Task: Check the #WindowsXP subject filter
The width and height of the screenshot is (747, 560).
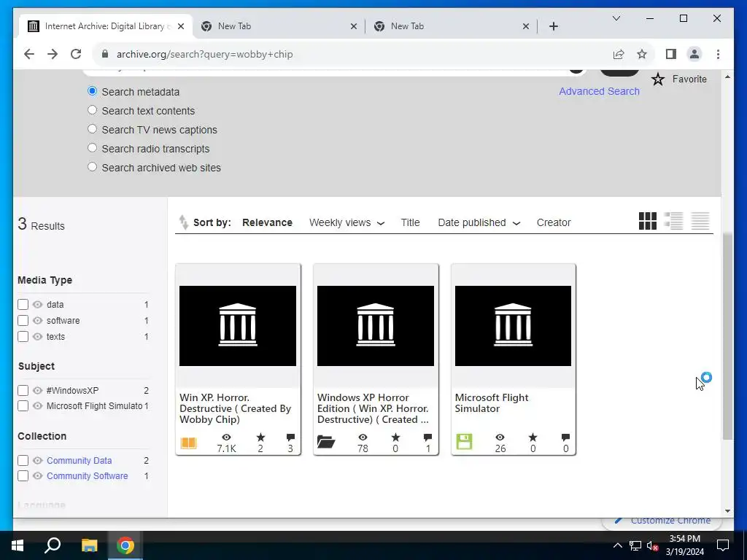Action: coord(23,391)
